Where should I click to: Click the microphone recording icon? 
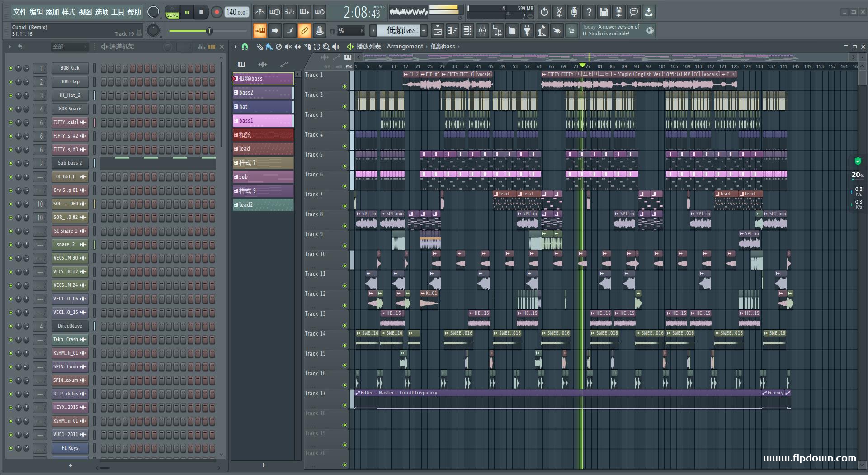574,12
